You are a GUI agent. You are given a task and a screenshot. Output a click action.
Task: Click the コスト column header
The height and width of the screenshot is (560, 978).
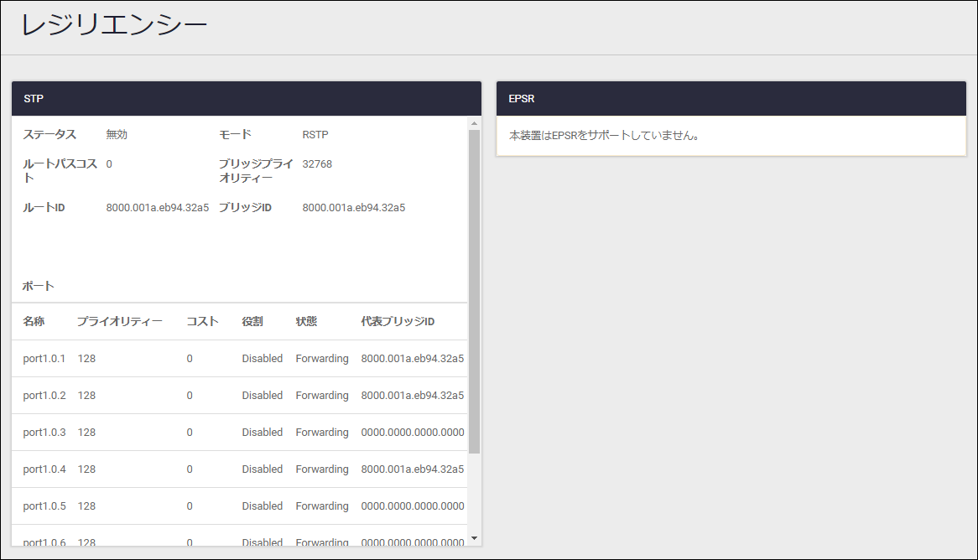pos(202,322)
